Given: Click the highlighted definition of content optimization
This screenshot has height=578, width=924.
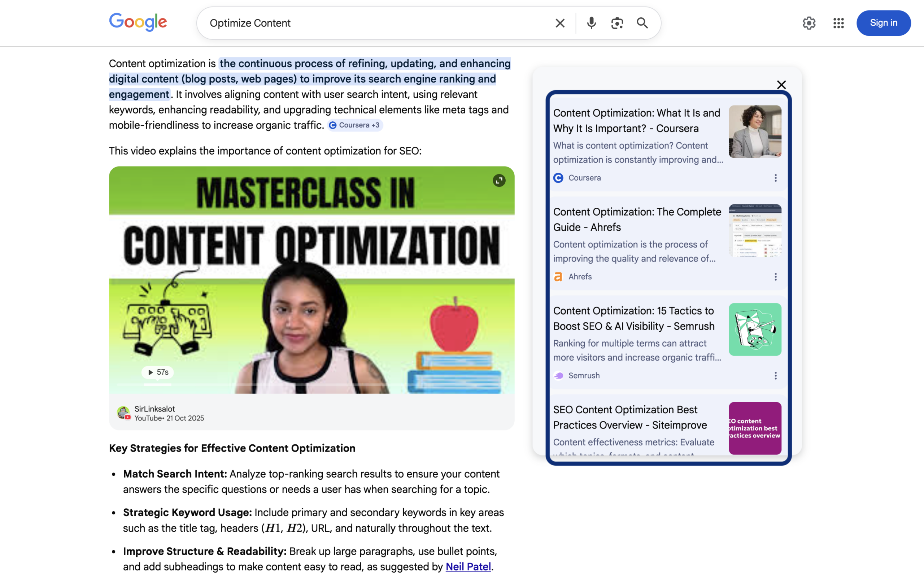Looking at the screenshot, I should pyautogui.click(x=309, y=79).
